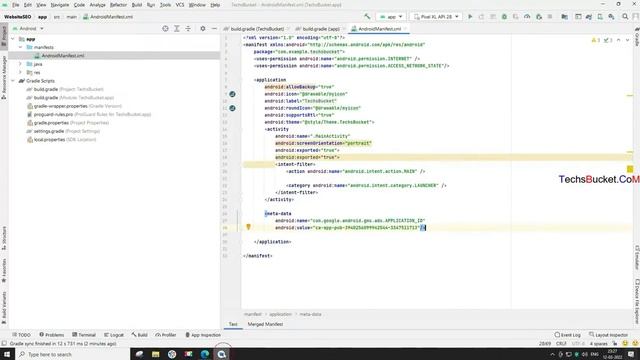Click the Make Project hammer icon

pyautogui.click(x=367, y=17)
